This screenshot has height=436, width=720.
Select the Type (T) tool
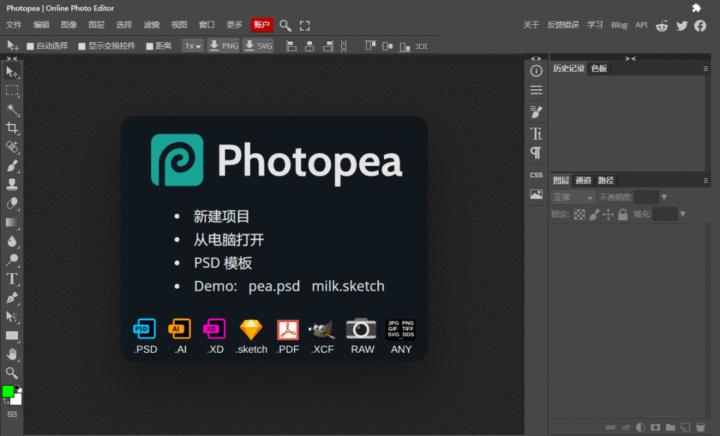(12, 278)
